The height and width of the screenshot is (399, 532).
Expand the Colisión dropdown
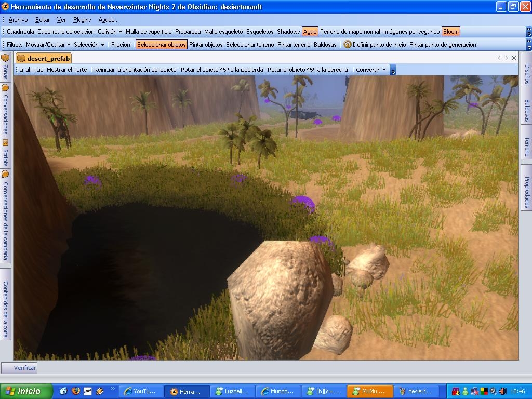tap(110, 32)
